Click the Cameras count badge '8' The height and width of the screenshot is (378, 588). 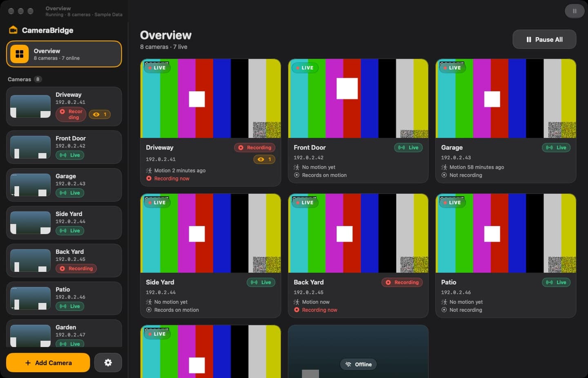[38, 79]
